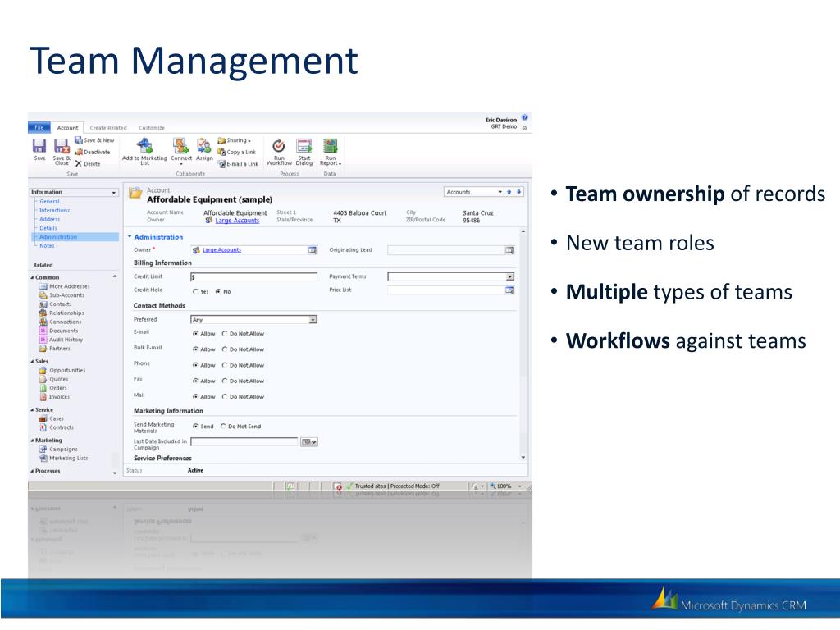Image resolution: width=840 pixels, height=630 pixels.
Task: Open Invoices under Sales
Action: click(54, 397)
